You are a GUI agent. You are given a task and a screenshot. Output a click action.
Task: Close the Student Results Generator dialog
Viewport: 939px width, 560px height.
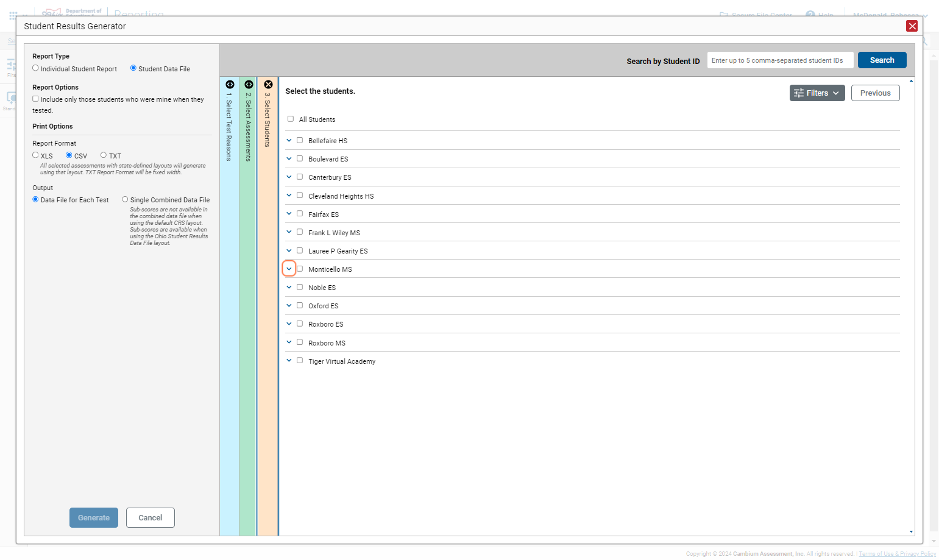(x=912, y=26)
